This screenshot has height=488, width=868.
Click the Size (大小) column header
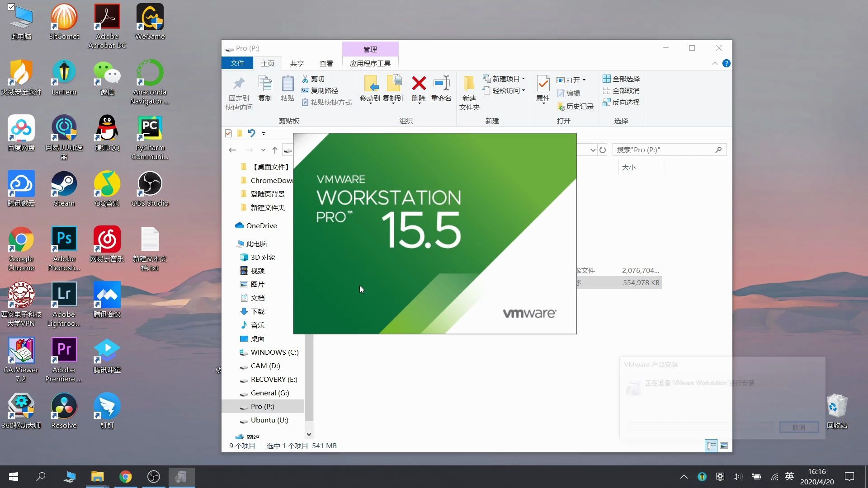click(628, 168)
